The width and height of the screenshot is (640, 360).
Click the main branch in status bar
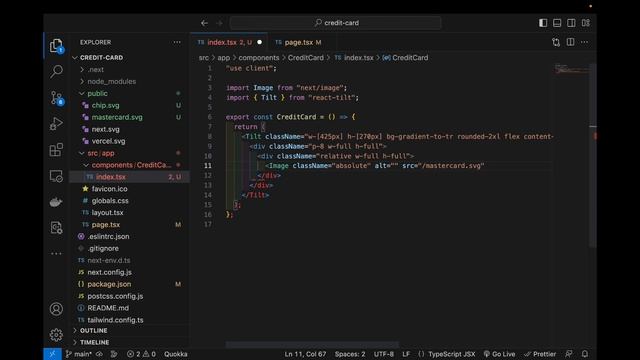(79, 354)
